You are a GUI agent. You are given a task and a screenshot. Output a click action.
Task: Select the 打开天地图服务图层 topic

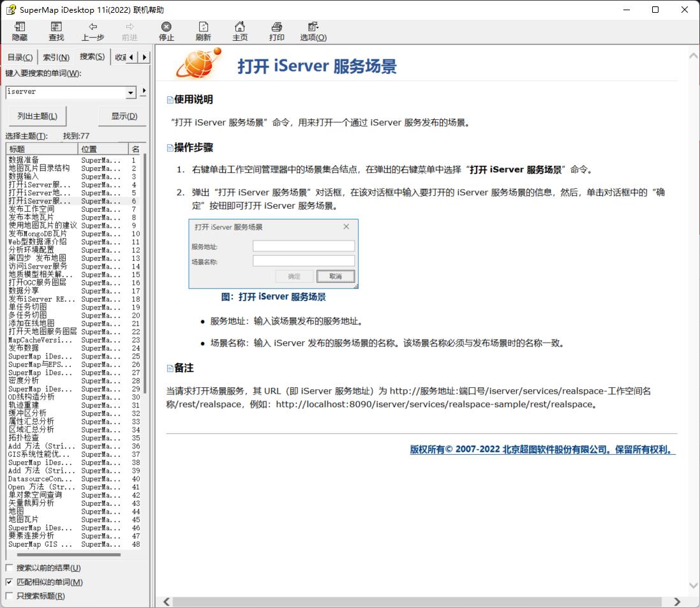coord(43,331)
